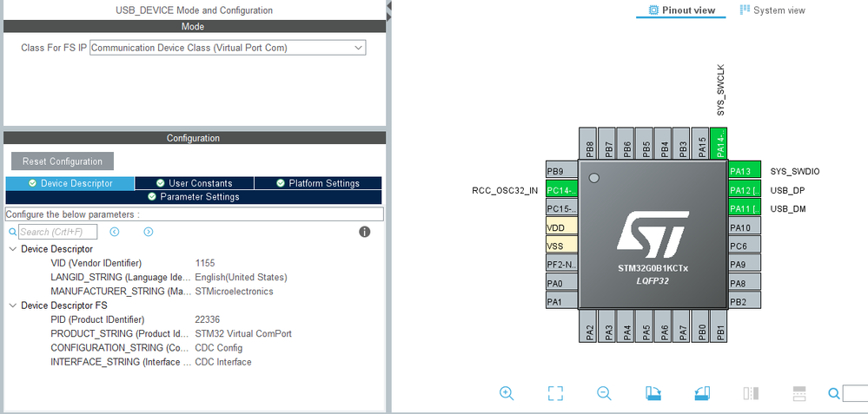Zoom in on the pinout view
The width and height of the screenshot is (868, 414).
[507, 393]
